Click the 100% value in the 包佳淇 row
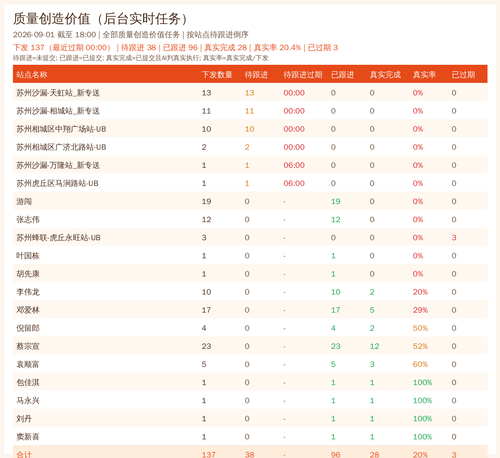Screen dimensions: 500x458 click(x=422, y=382)
